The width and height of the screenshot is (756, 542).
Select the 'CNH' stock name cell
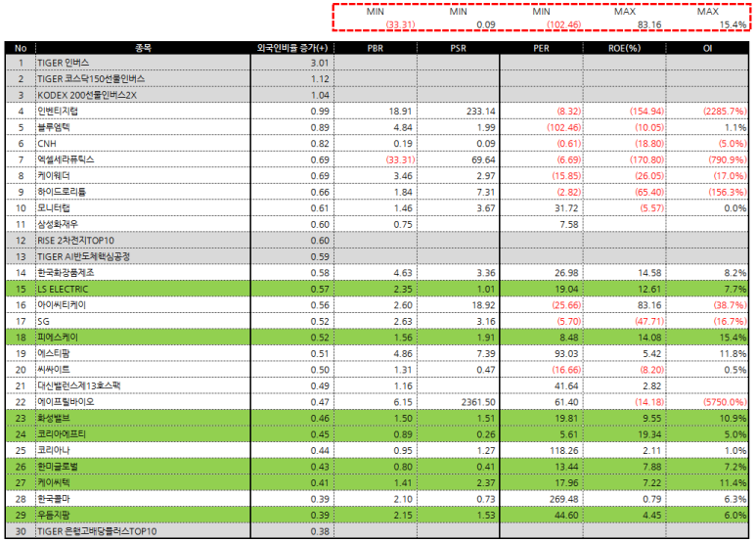[x=143, y=143]
